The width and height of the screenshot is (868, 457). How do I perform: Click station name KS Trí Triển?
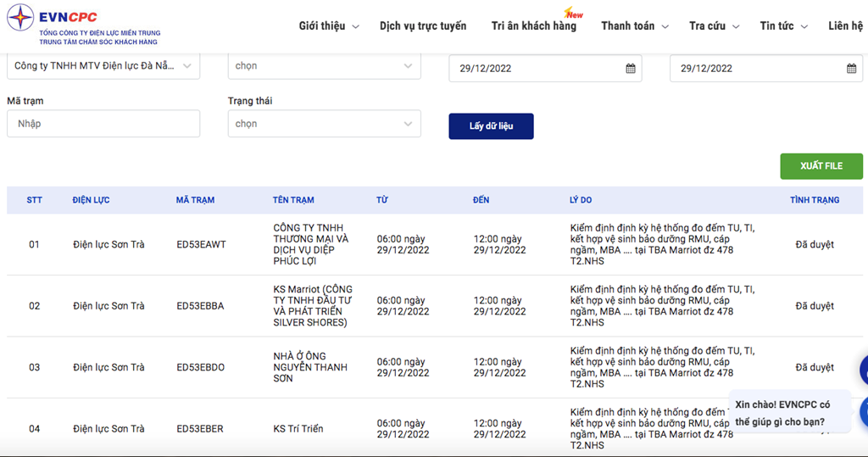tap(298, 429)
